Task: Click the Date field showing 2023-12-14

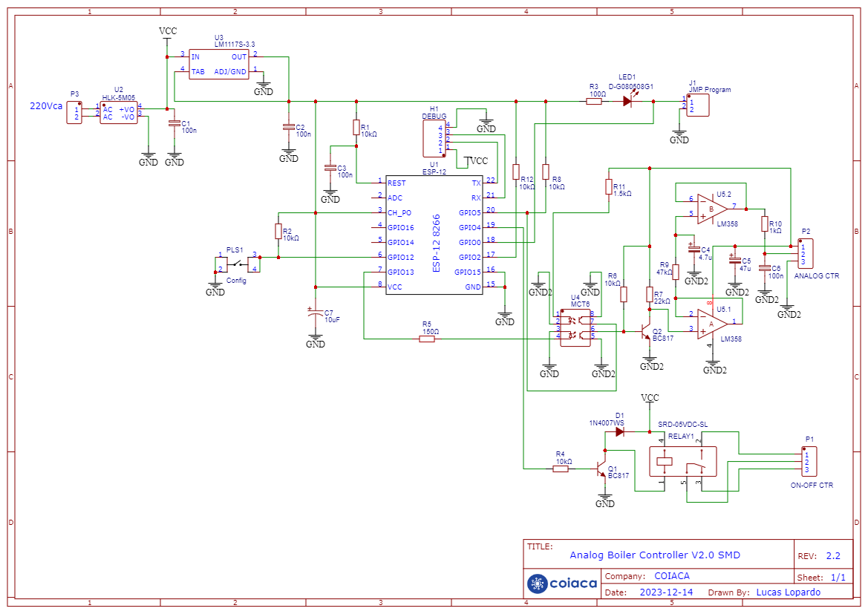Action: click(x=666, y=592)
